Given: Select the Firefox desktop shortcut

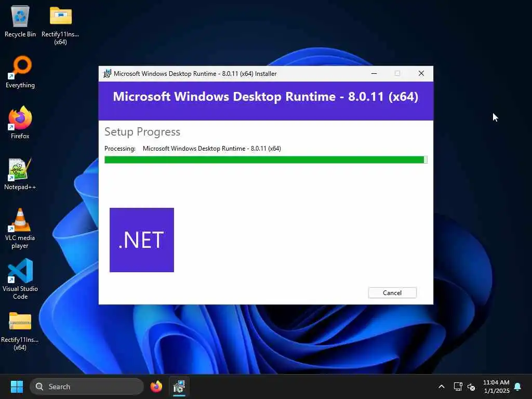Looking at the screenshot, I should 20,123.
